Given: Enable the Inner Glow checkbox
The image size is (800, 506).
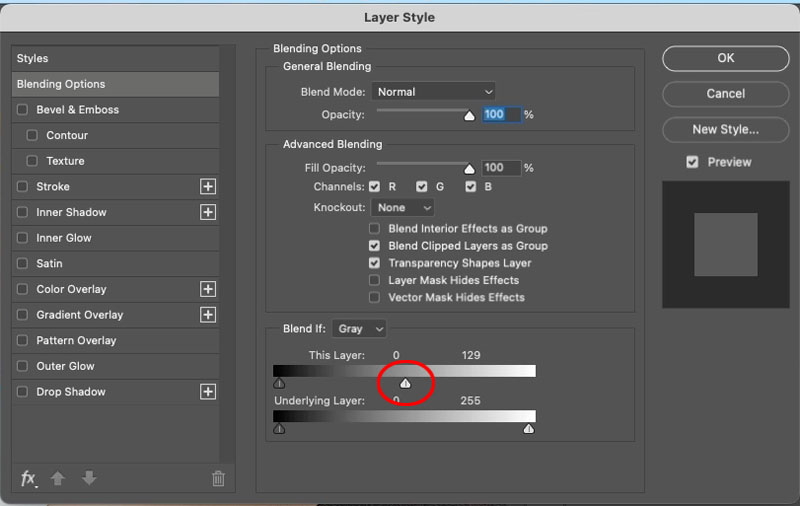Looking at the screenshot, I should [22, 238].
